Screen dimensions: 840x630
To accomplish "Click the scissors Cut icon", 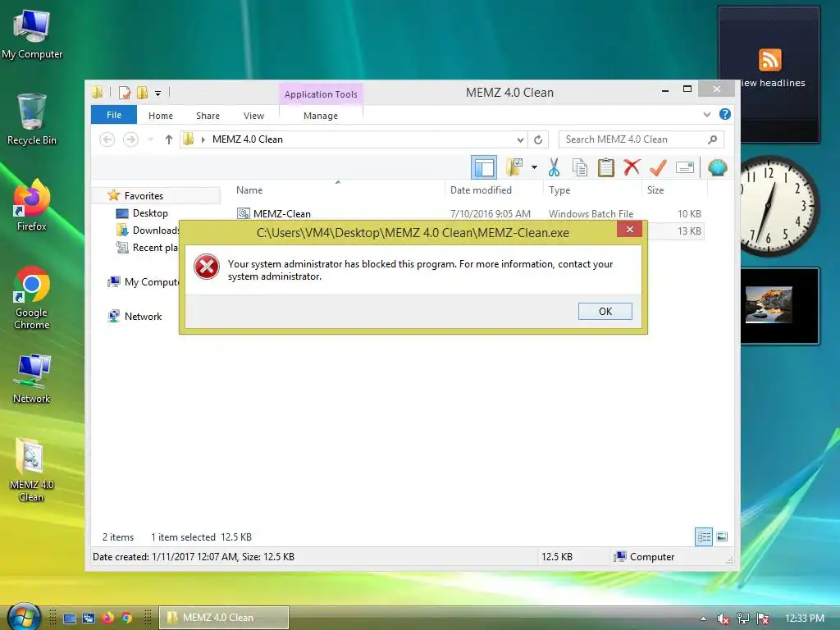I will (x=554, y=167).
